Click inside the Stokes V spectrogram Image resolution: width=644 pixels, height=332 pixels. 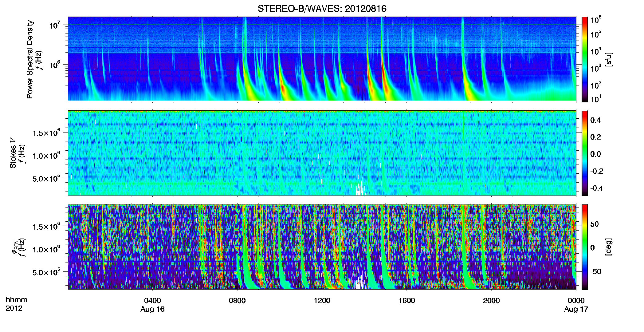point(322,153)
